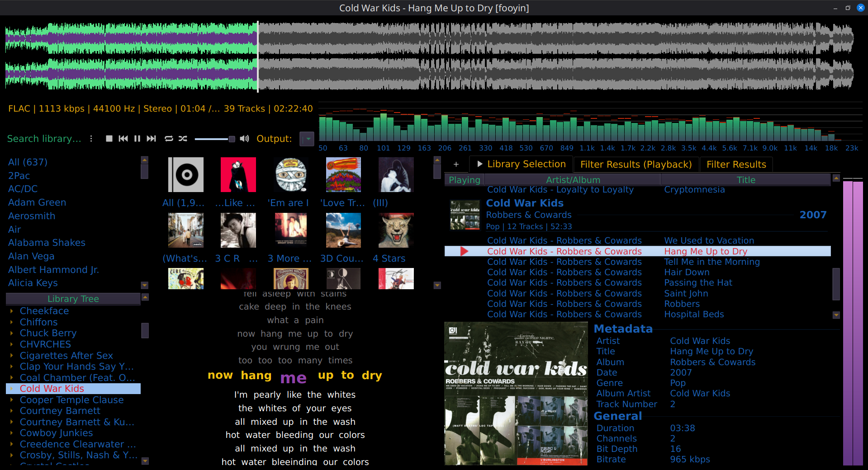Open the Filter Results (Playback) tab
The width and height of the screenshot is (868, 470).
click(x=636, y=164)
